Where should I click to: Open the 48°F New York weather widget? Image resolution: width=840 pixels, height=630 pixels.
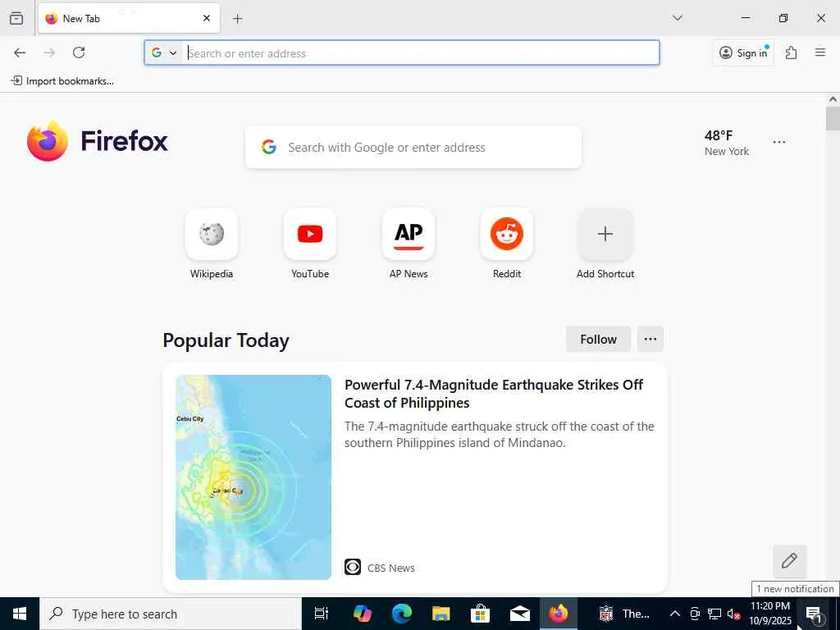[727, 143]
